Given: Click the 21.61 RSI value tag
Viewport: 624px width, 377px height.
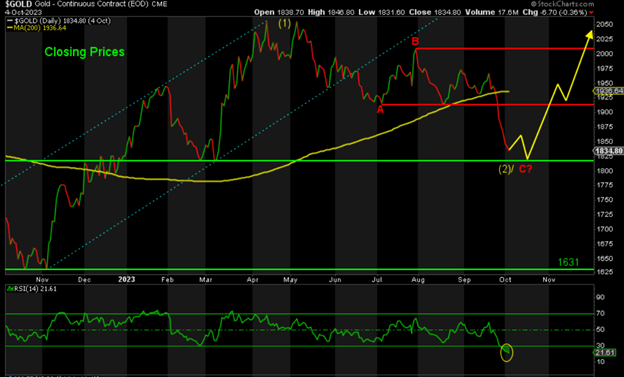Looking at the screenshot, I should (606, 352).
